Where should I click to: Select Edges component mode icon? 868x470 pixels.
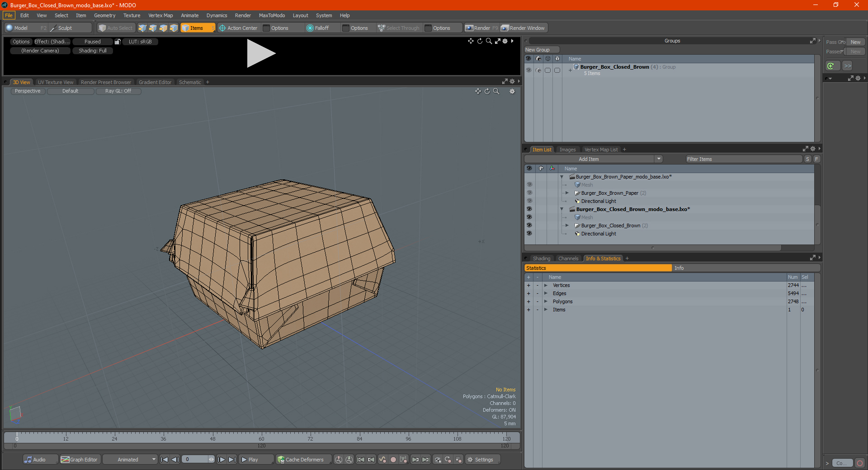[153, 28]
